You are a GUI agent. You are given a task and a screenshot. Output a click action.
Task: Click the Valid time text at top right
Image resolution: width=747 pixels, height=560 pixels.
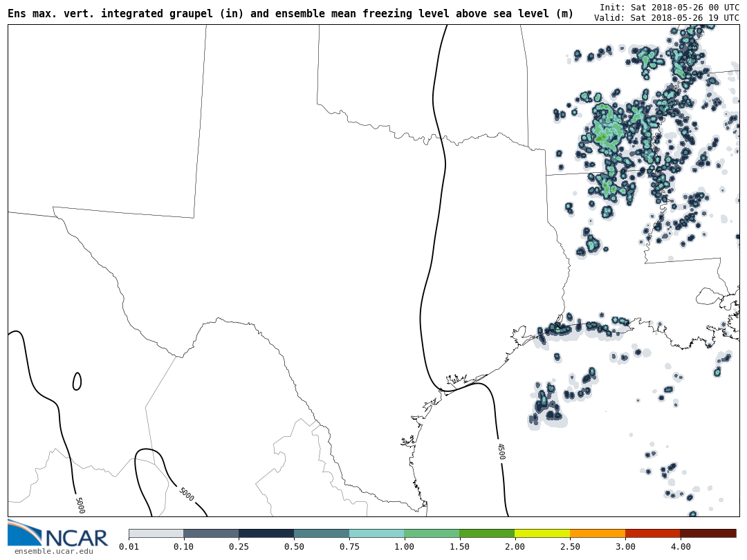click(x=666, y=18)
